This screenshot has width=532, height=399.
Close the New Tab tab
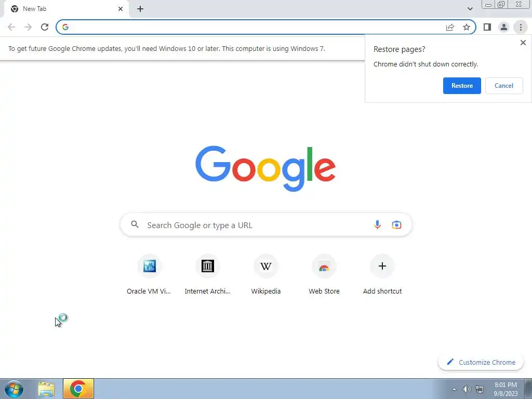pyautogui.click(x=121, y=9)
